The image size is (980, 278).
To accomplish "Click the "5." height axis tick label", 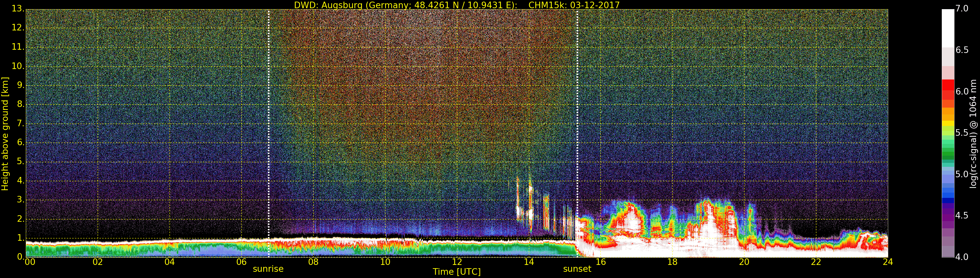I will (x=21, y=162).
